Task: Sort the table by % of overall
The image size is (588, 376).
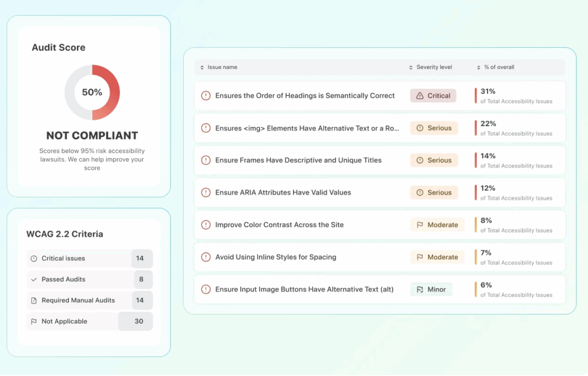Action: point(478,67)
